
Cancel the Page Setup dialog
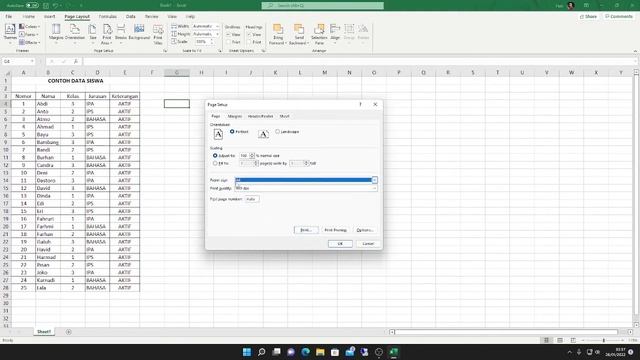[x=368, y=244]
